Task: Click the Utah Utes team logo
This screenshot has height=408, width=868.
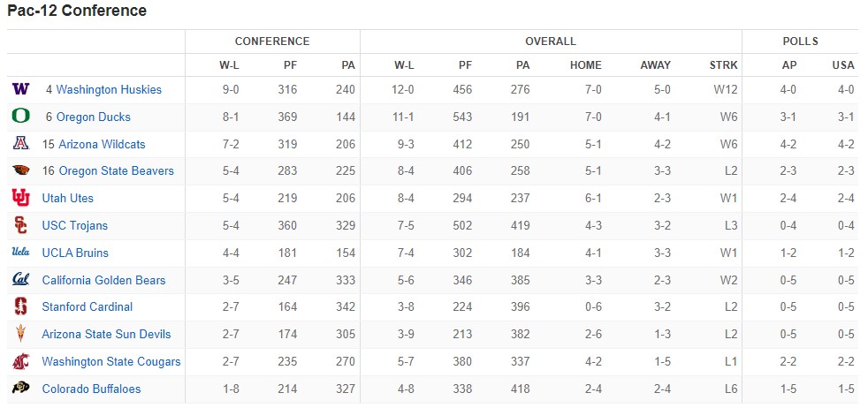Action: [20, 198]
